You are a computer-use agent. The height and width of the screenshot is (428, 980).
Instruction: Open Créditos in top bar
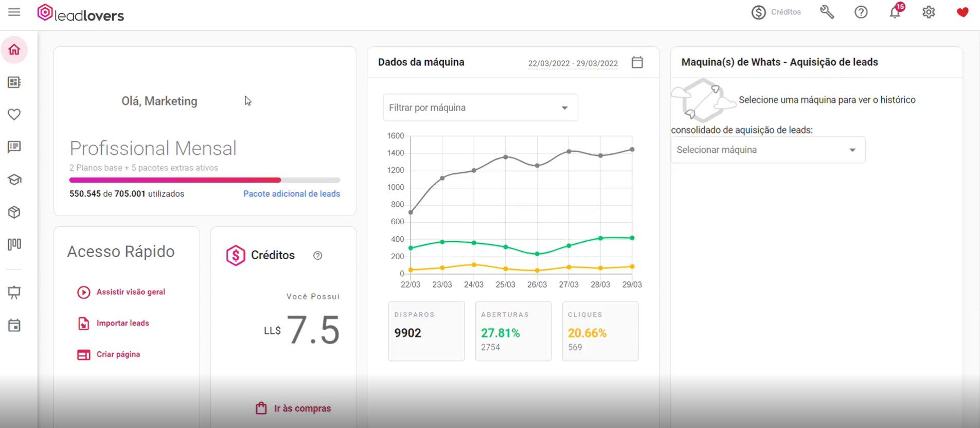coord(776,12)
